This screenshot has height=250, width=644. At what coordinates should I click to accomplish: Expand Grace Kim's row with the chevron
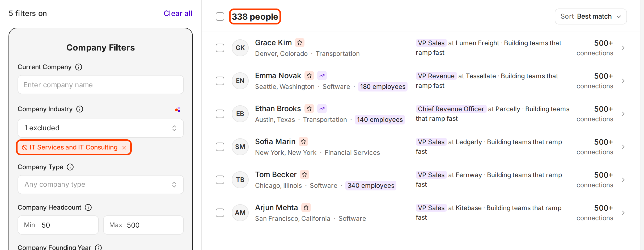[x=623, y=48]
